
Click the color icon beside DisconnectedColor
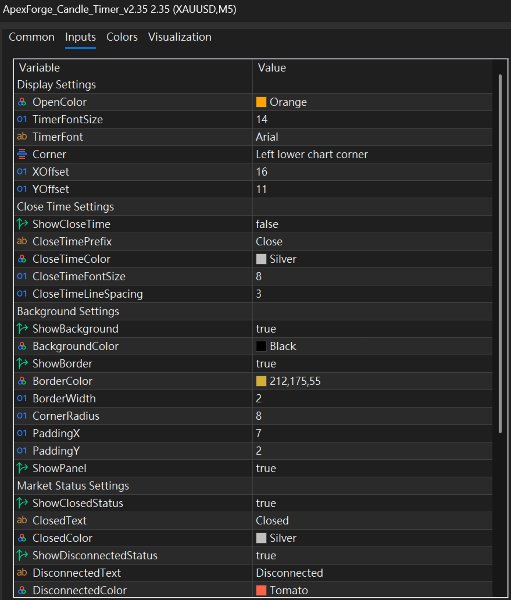click(x=22, y=590)
